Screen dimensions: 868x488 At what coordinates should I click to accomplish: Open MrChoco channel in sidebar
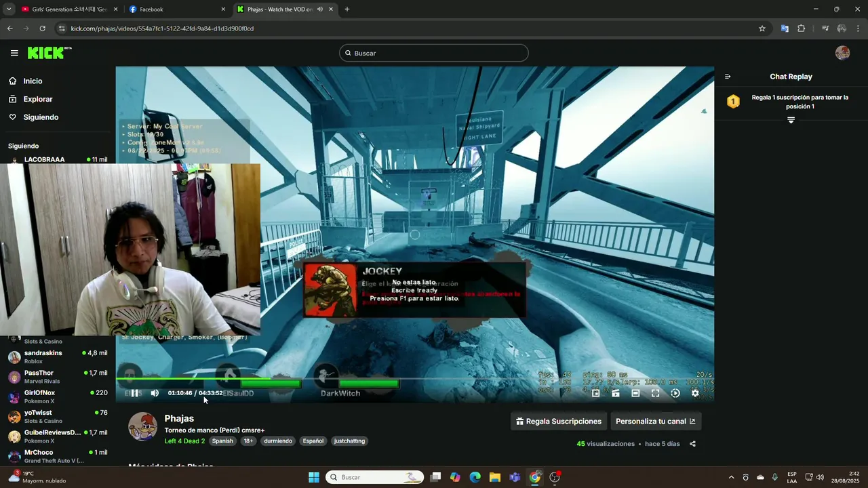coord(58,456)
